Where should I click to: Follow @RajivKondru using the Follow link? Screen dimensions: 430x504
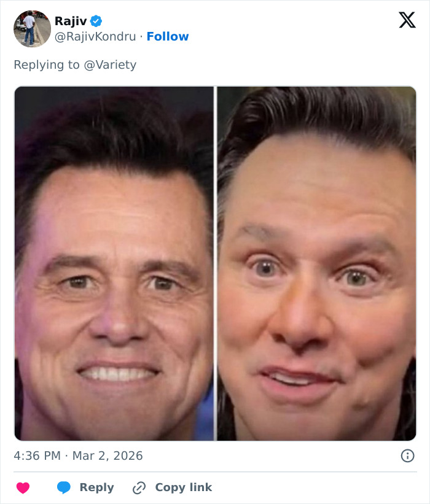click(168, 36)
